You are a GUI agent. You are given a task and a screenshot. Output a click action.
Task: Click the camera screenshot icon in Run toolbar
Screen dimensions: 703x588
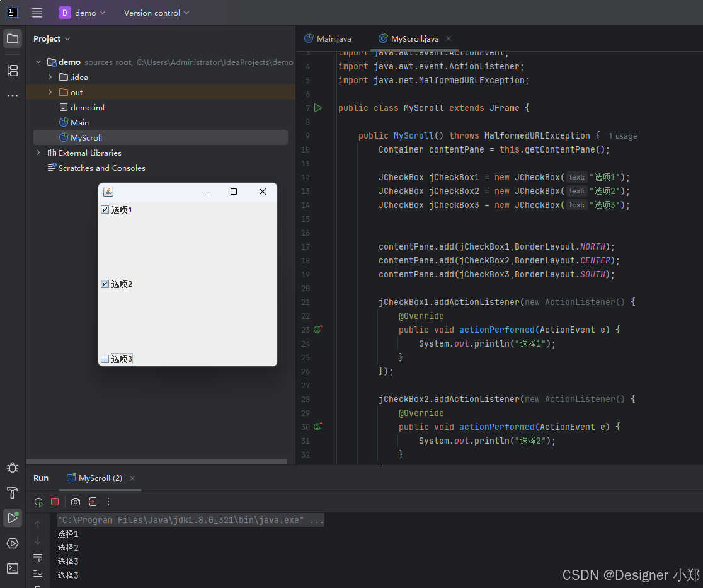(x=76, y=502)
